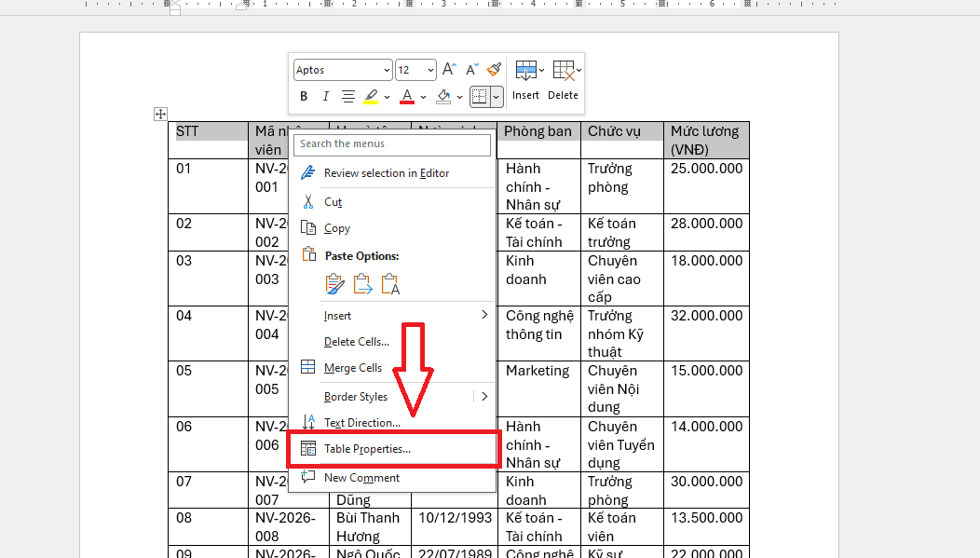
Task: Click the Merge Formatting paste icon
Action: (362, 284)
